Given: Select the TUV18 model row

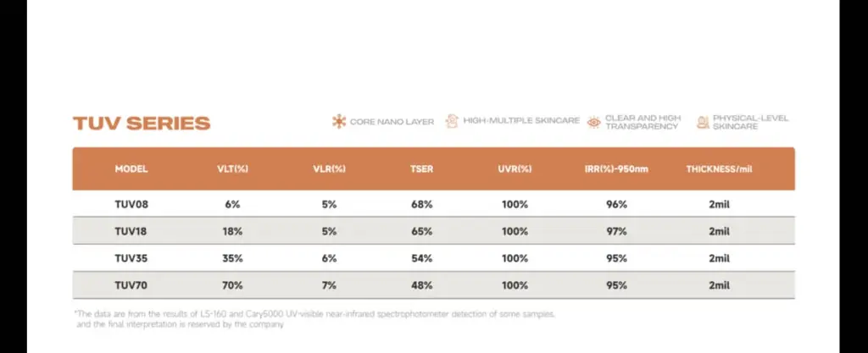Looking at the screenshot, I should pyautogui.click(x=433, y=231).
